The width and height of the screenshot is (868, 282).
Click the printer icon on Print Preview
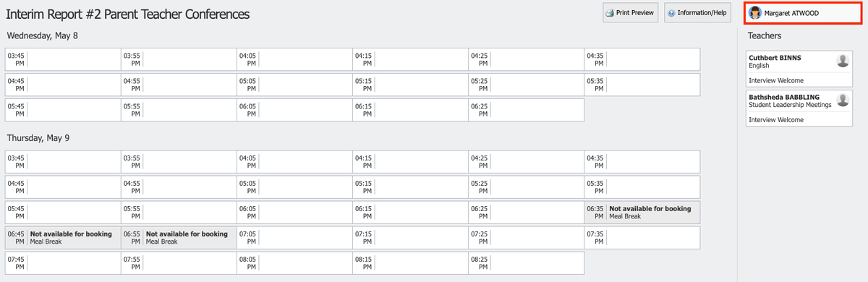click(610, 13)
